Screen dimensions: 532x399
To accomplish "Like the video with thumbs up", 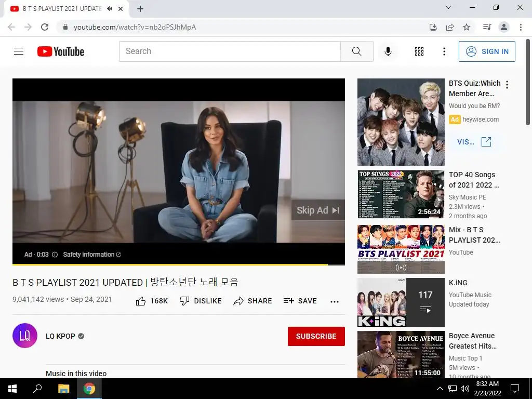I will click(152, 301).
